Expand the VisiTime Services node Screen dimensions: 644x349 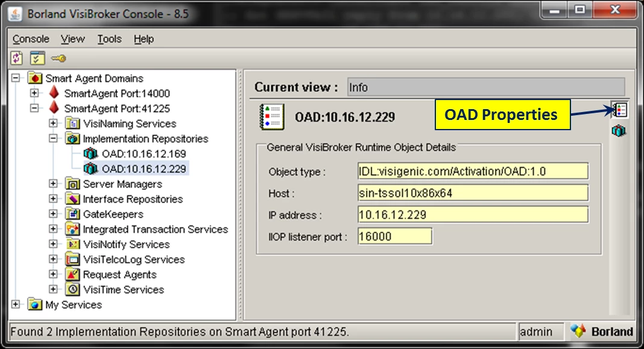54,289
